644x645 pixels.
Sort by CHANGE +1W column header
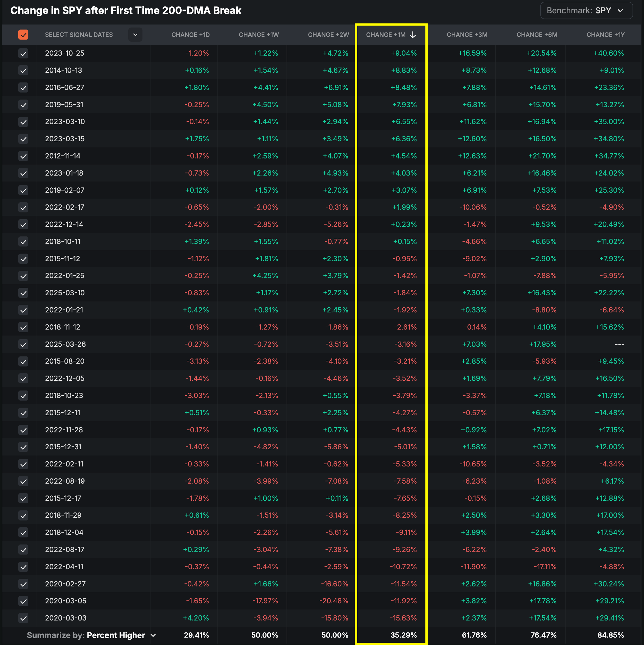tap(259, 35)
